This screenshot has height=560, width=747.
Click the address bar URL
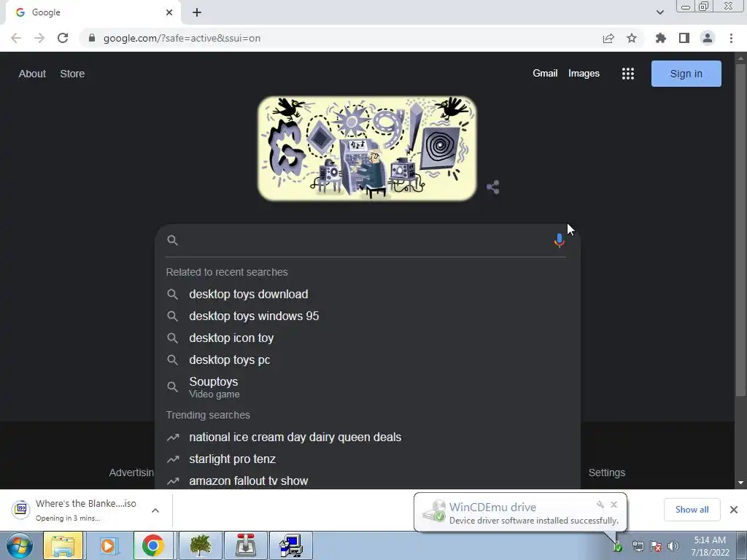pos(182,38)
